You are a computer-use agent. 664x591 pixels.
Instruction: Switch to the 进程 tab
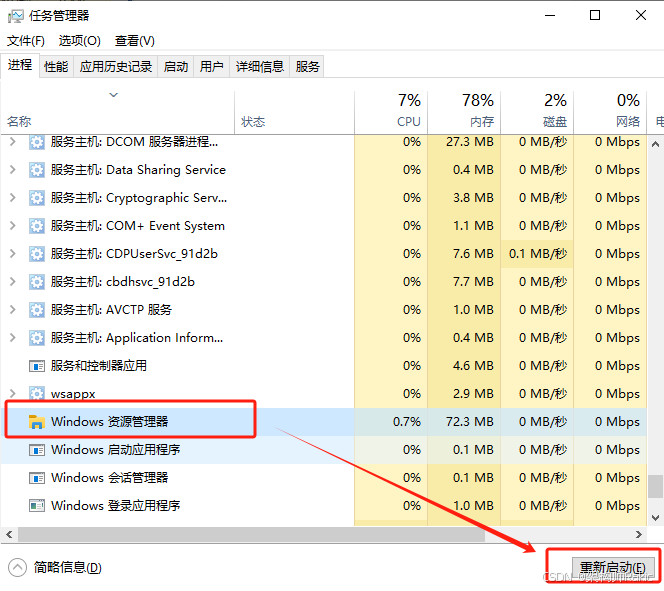pyautogui.click(x=20, y=65)
